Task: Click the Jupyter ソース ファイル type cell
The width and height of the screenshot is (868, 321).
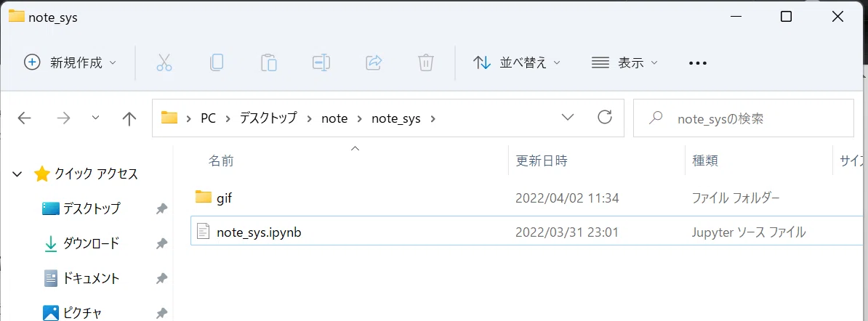Action: click(x=749, y=232)
